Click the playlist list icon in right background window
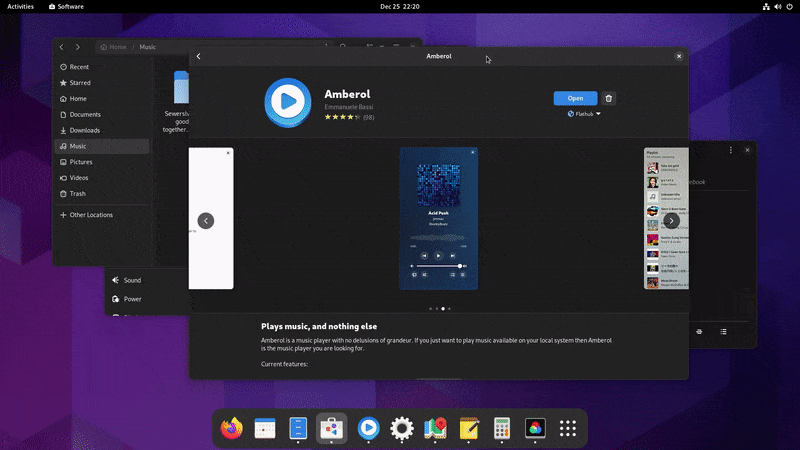The width and height of the screenshot is (800, 450). tap(723, 332)
